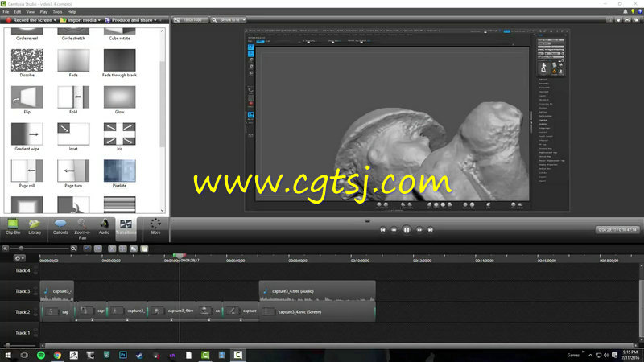Click the Cut timeline toolbar icon
This screenshot has width=644, height=362.
112,249
